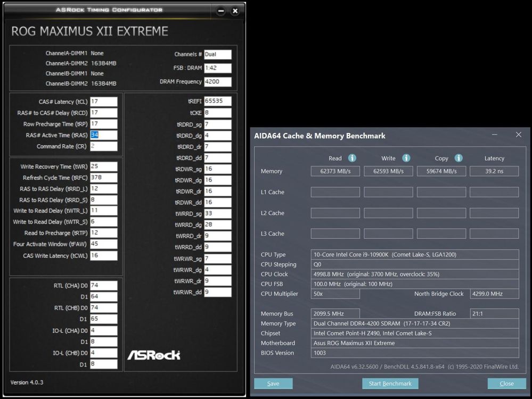The image size is (532, 399).
Task: Click the tWRWR_sg value field
Action: [x=218, y=259]
